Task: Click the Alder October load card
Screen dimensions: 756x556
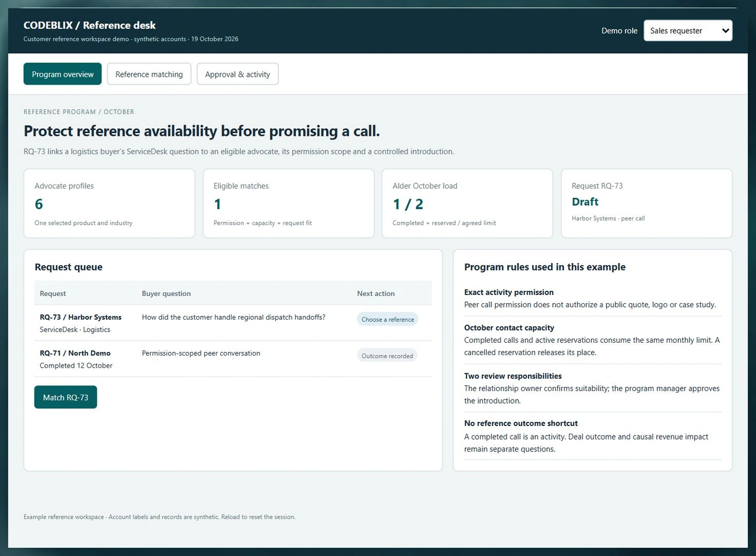Action: (x=467, y=203)
